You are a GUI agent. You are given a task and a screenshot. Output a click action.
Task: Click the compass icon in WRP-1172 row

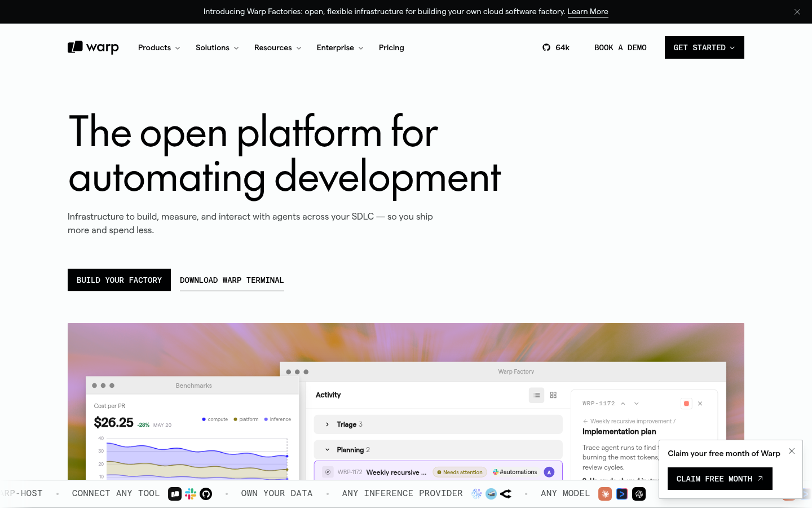point(328,472)
